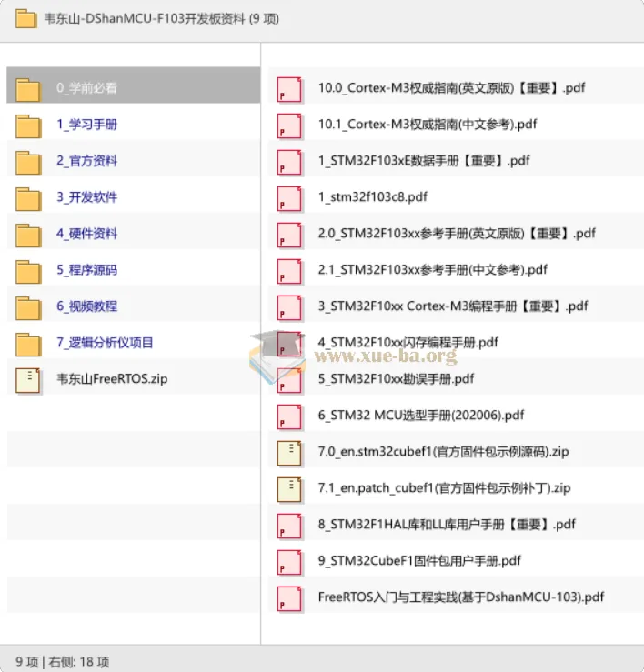Select file name 1_stm32f103c8.pdf

tap(373, 197)
